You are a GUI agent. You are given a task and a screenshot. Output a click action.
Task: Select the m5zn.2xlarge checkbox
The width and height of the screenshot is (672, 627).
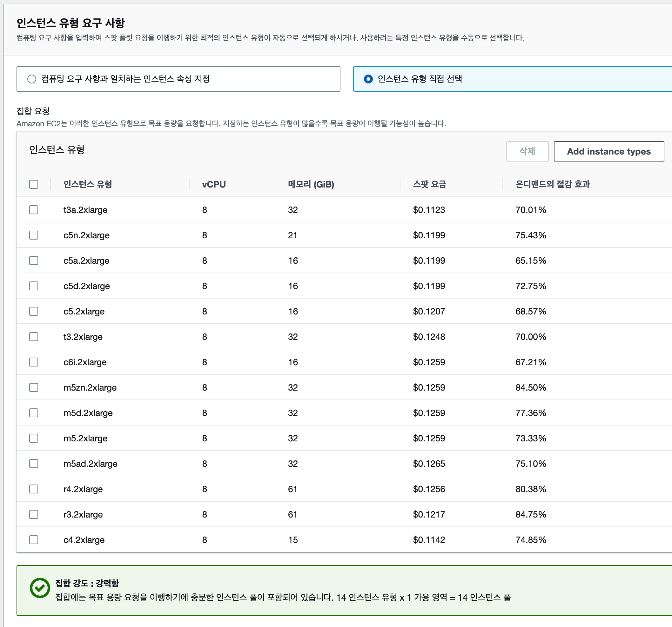tap(33, 387)
